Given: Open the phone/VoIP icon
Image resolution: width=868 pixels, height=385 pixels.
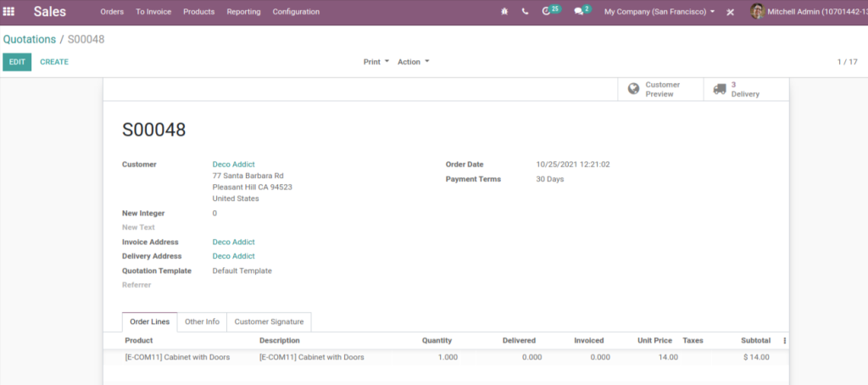Looking at the screenshot, I should click(x=525, y=12).
